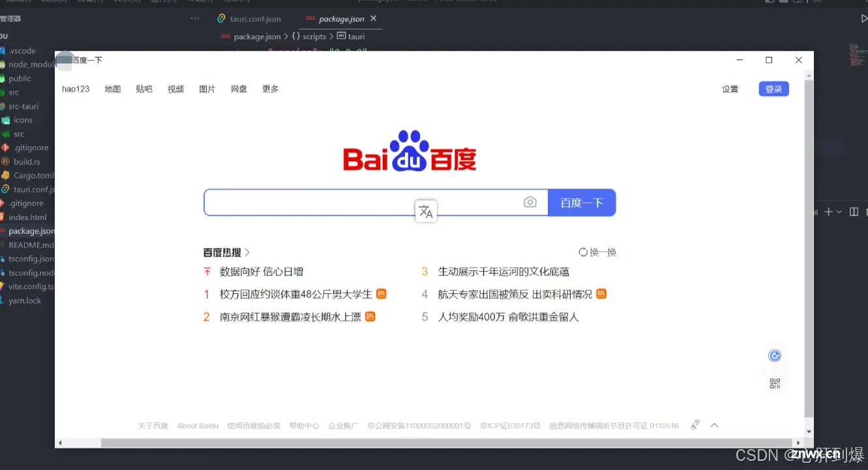Click the blue circular assistant icon at right side
868x470 pixels.
(775, 355)
